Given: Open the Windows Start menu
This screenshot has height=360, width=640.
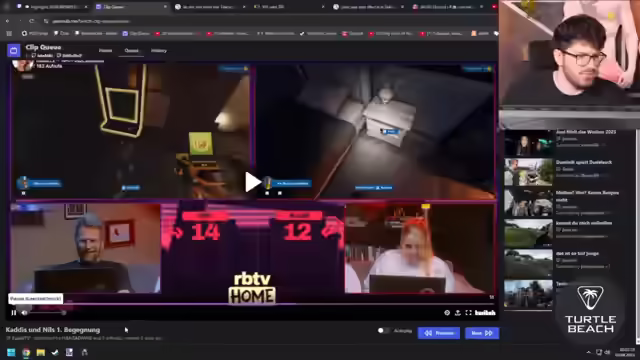Looking at the screenshot, I should click(11, 352).
